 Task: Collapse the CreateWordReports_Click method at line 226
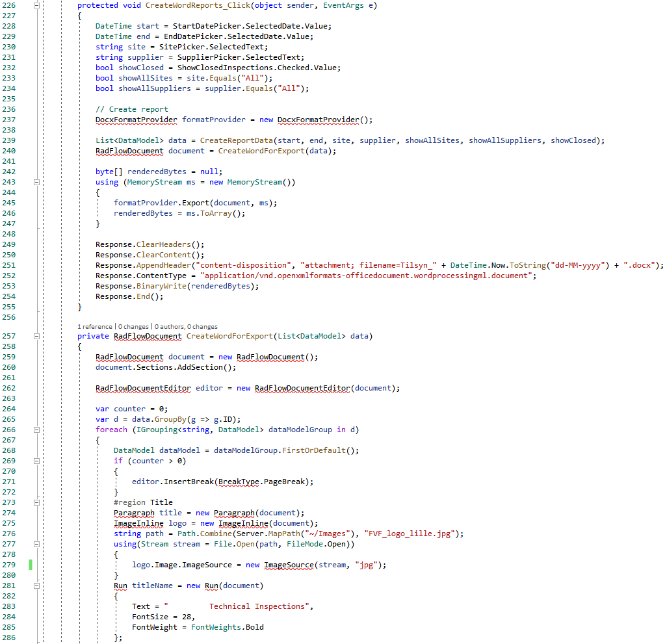point(36,5)
